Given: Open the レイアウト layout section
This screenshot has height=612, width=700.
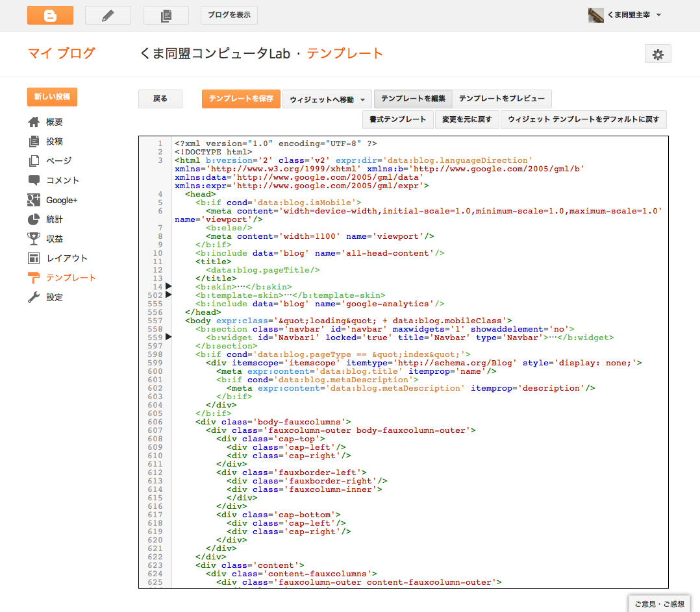Looking at the screenshot, I should click(67, 258).
